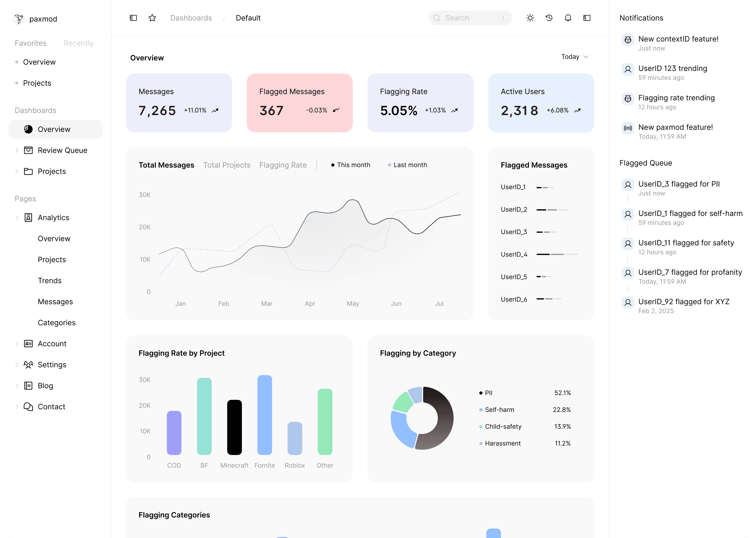This screenshot has height=538, width=756.
Task: Open the Trends page link
Action: point(50,281)
